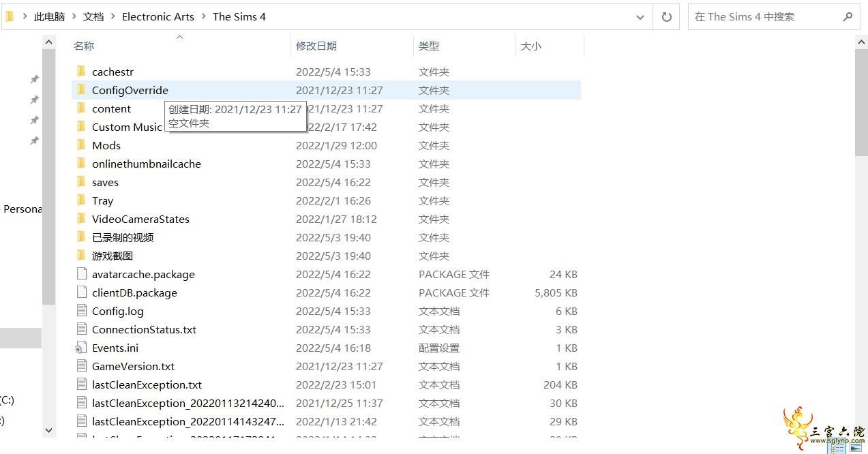Select lastCleanException_20220114143247 file
This screenshot has width=868, height=454.
pos(188,421)
